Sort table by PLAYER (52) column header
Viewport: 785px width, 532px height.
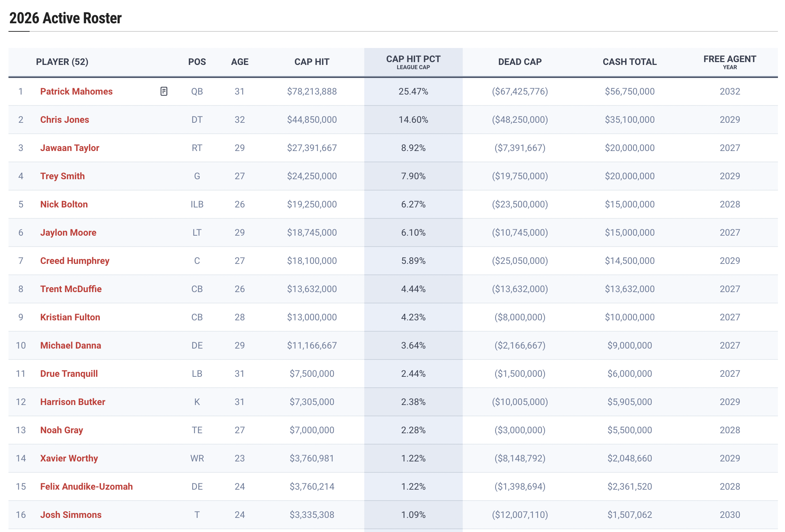tap(62, 62)
